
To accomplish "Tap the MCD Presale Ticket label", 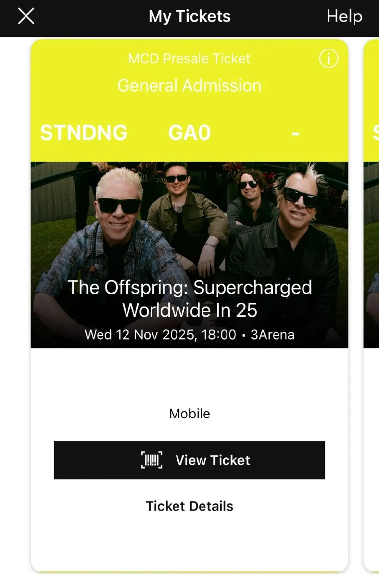I will 189,59.
